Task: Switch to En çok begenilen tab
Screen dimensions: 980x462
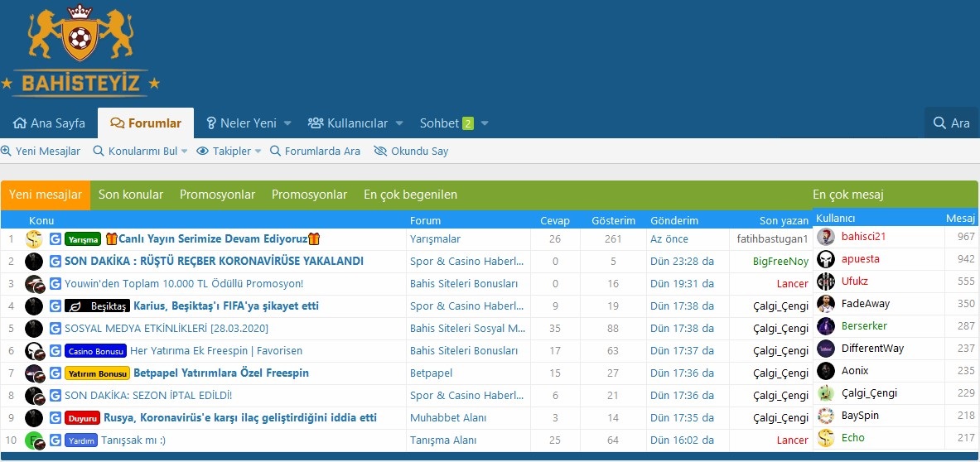Action: point(410,195)
